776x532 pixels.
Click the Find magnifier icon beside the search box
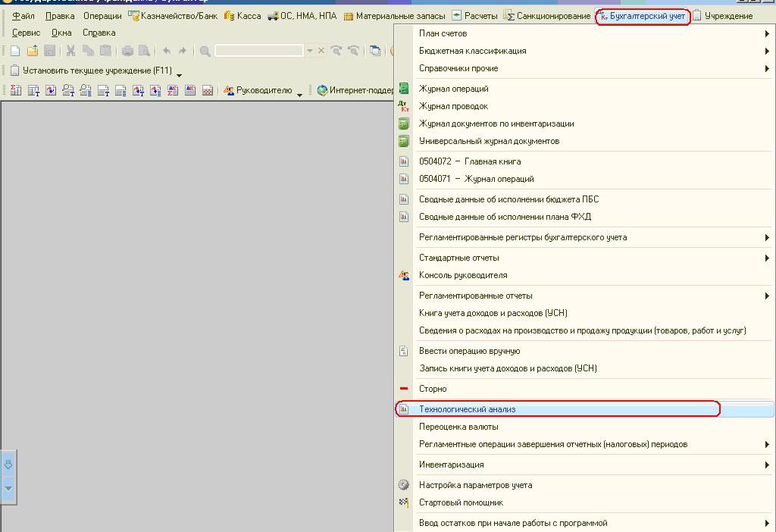point(205,51)
